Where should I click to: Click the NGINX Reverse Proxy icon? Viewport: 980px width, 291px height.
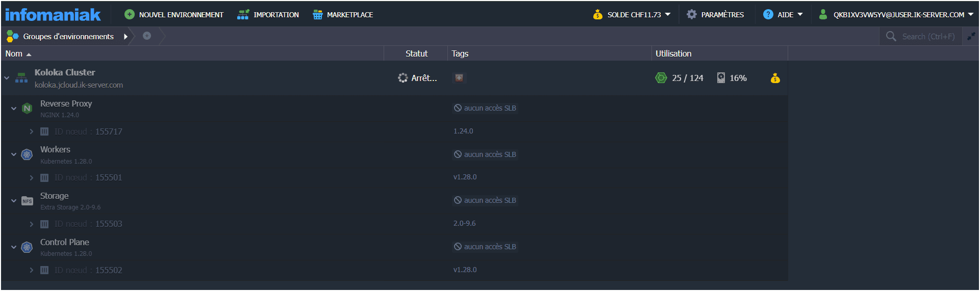(x=27, y=109)
